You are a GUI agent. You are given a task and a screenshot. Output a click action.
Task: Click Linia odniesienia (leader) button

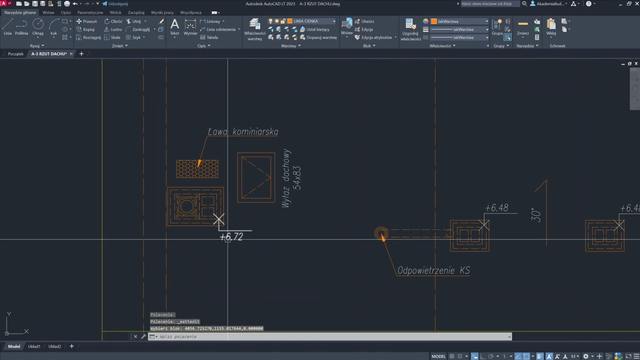coord(218,29)
